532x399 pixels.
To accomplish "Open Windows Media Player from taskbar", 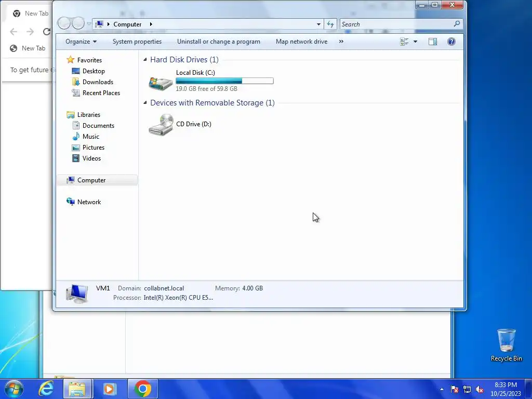I will (x=110, y=389).
